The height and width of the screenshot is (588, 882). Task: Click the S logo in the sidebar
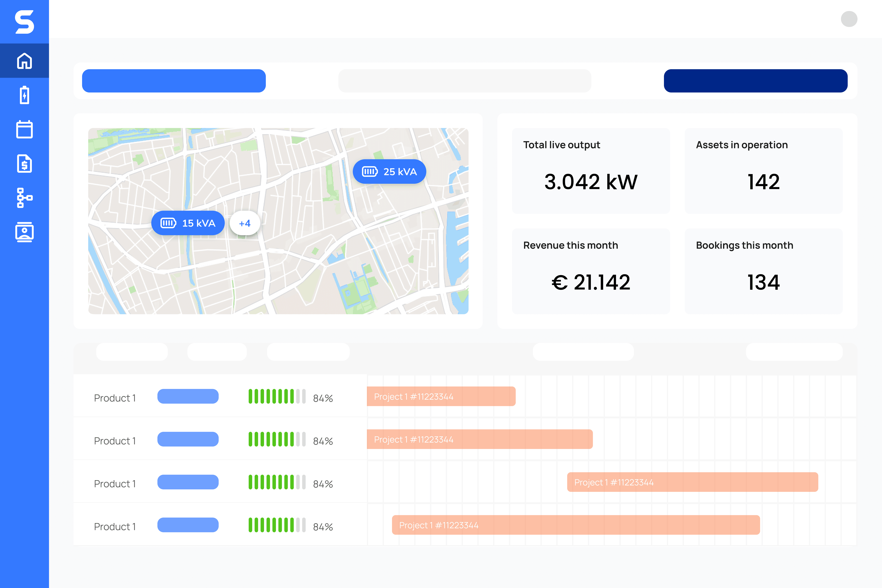(x=24, y=22)
